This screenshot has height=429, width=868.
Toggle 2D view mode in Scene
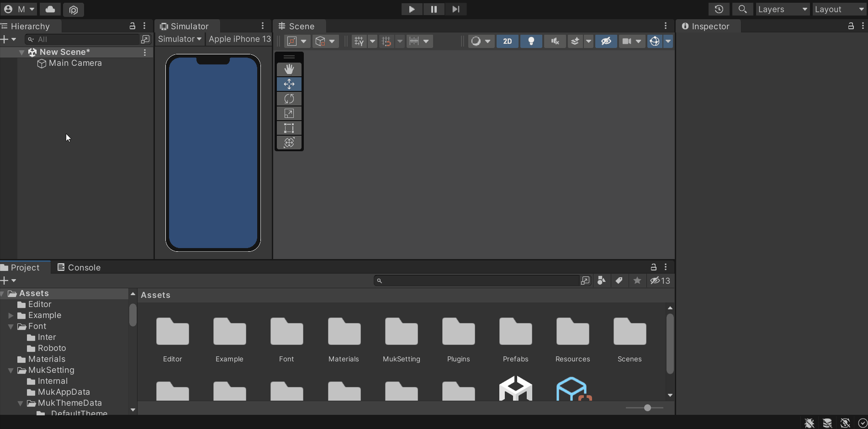click(x=508, y=41)
